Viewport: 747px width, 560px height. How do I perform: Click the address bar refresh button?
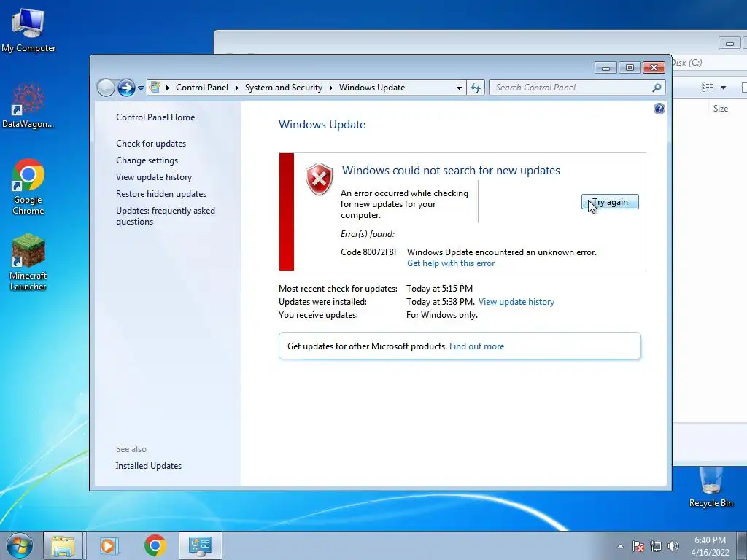[476, 87]
